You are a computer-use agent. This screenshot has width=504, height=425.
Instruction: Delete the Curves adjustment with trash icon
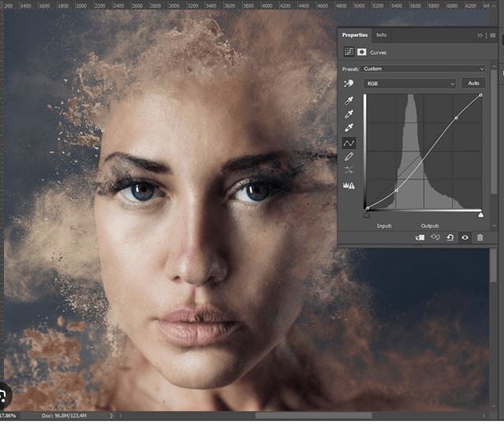(480, 237)
